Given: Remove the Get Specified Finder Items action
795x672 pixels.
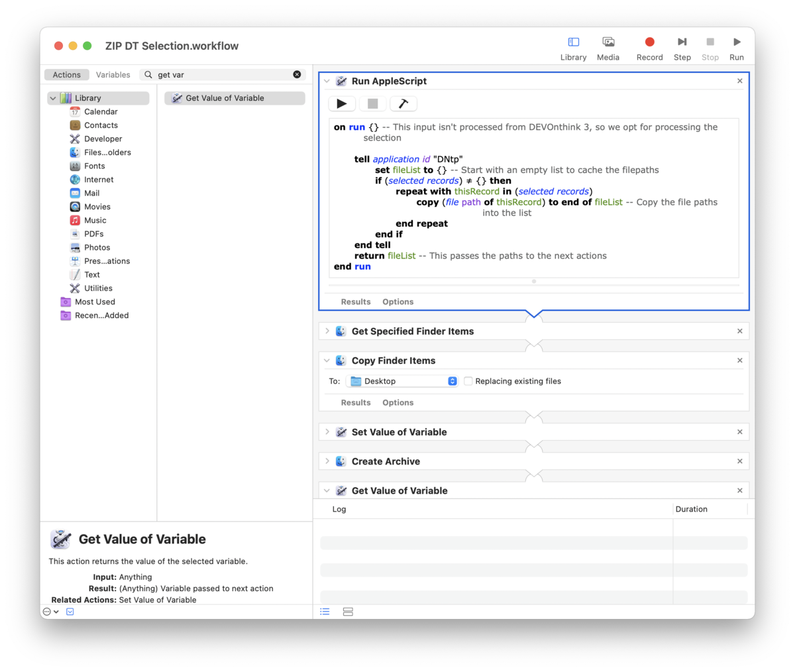Looking at the screenshot, I should (x=740, y=331).
